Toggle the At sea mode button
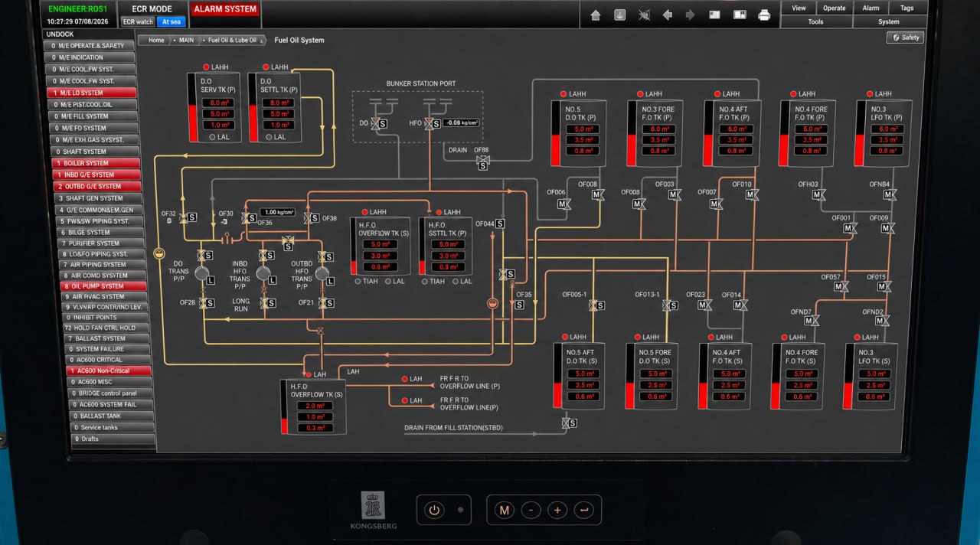 pos(171,21)
